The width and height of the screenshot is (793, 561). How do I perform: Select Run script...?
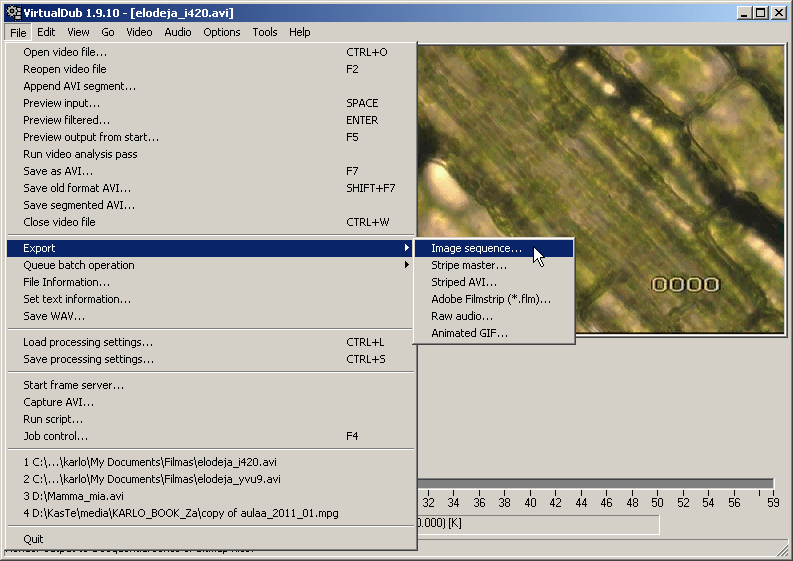(211, 419)
